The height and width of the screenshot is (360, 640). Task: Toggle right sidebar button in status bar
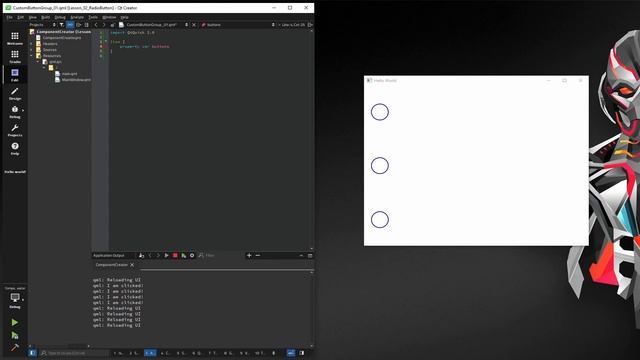[x=302, y=353]
